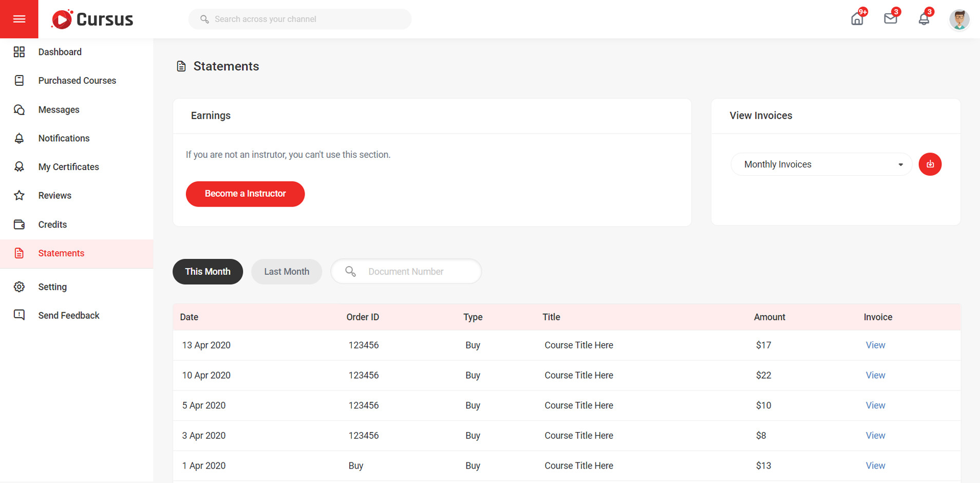Click the Become a Instructor button

[245, 194]
